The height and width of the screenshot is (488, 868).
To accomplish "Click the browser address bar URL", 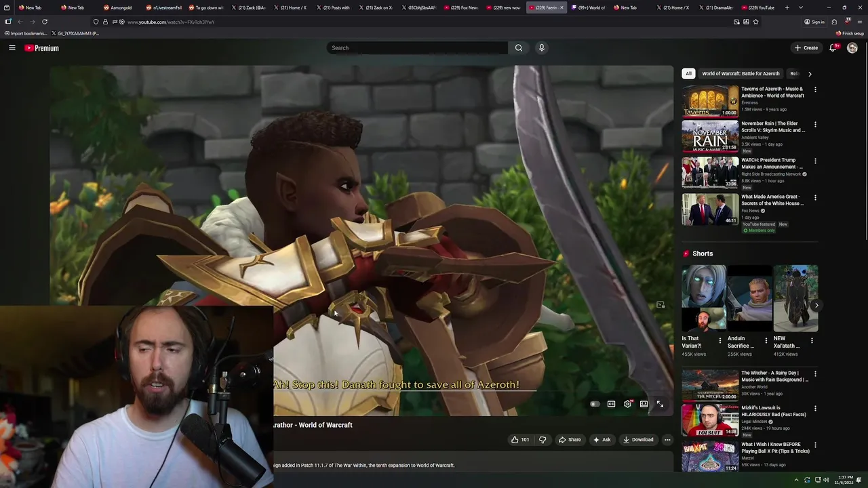I will pyautogui.click(x=171, y=22).
